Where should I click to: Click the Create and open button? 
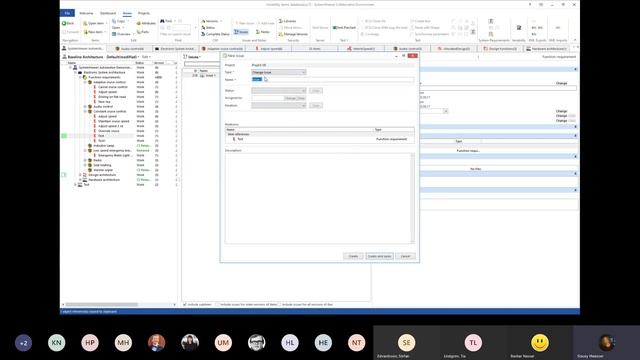[x=379, y=256]
